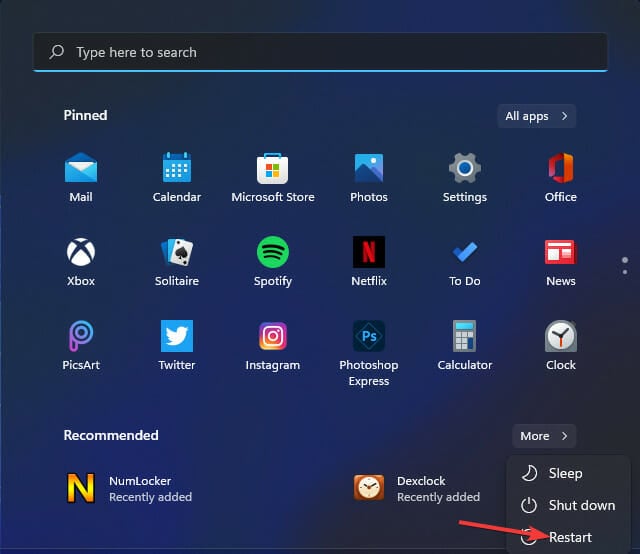Image resolution: width=640 pixels, height=554 pixels.
Task: Expand More recommended items
Action: [x=544, y=436]
